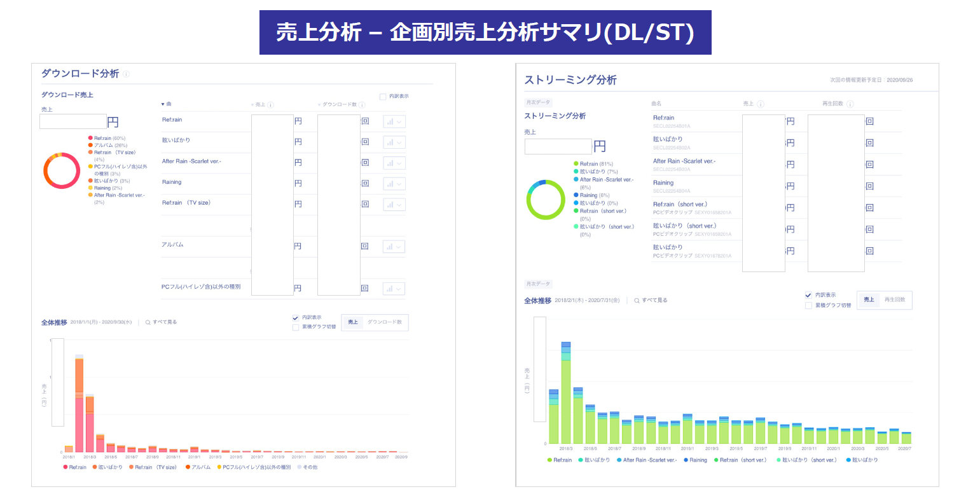The image size is (980, 501).
Task: Toggle 累積グラフ切替 checkbox in download trend section
Action: click(296, 327)
